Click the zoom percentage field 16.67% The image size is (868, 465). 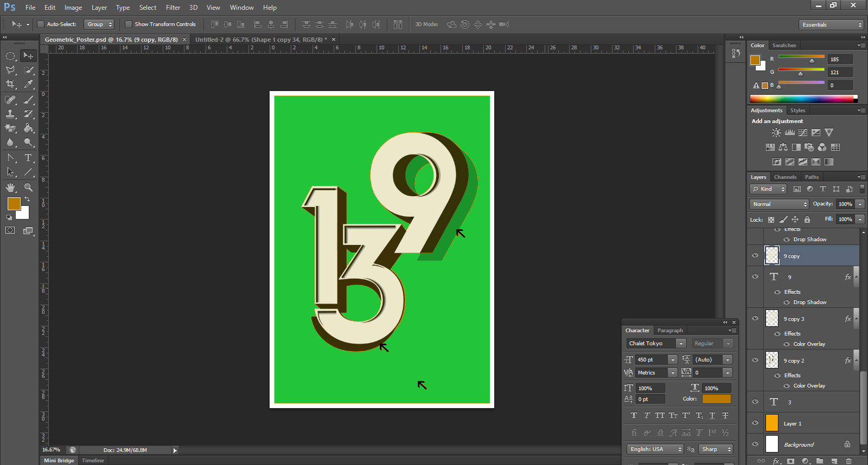[52, 450]
